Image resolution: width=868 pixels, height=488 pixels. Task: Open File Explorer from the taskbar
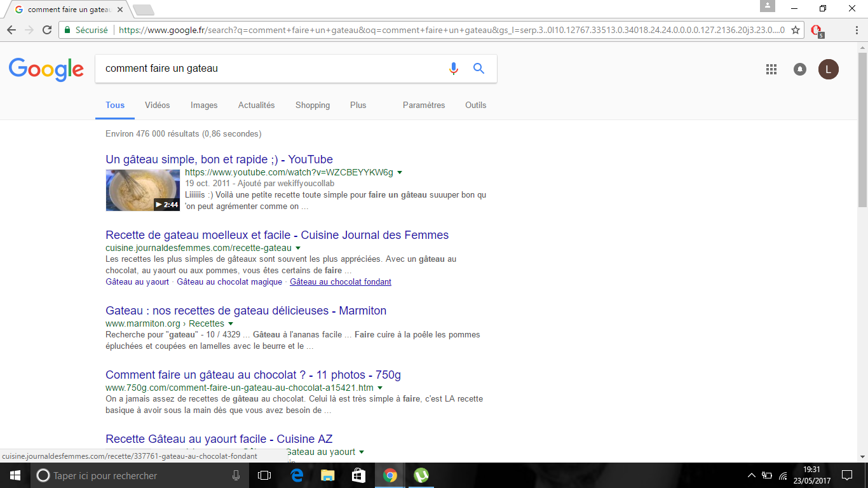click(327, 475)
